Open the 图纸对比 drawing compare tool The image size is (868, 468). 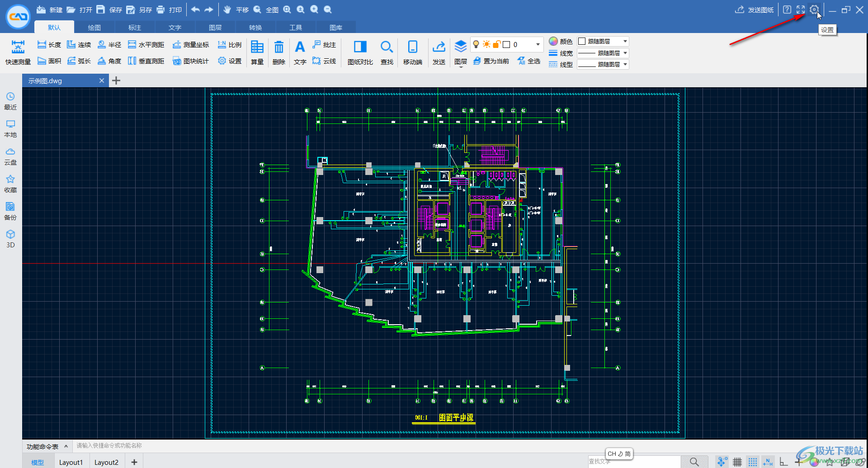click(360, 52)
